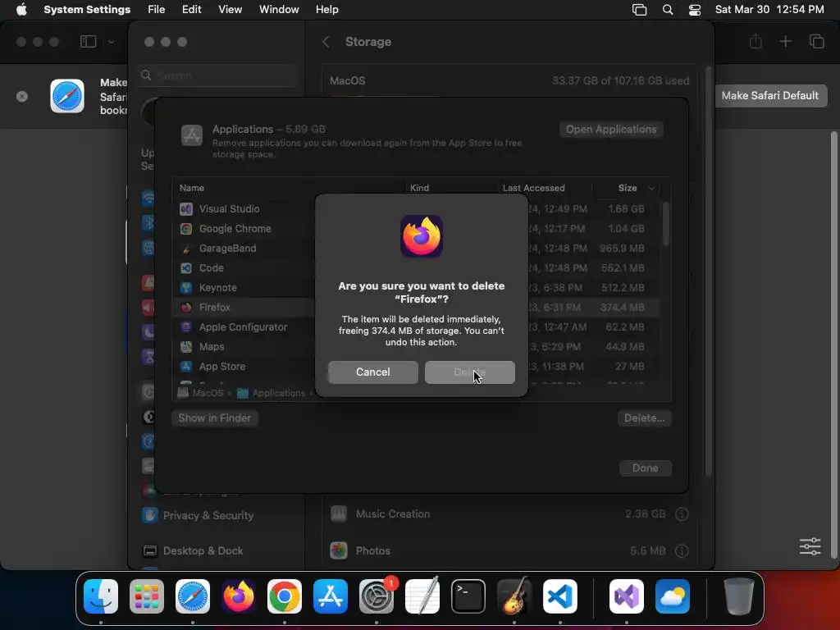Open Safari sidebar options chevron
Screen dimensions: 840x630
point(111,41)
